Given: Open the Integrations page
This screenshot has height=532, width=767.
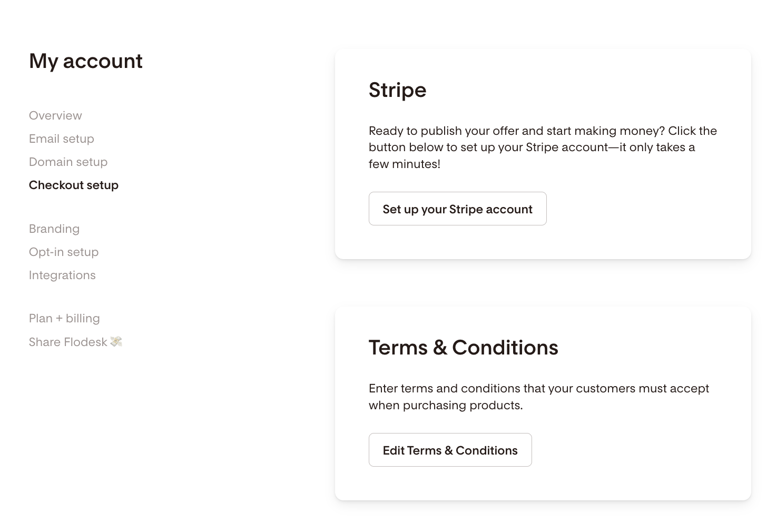Looking at the screenshot, I should pos(62,275).
